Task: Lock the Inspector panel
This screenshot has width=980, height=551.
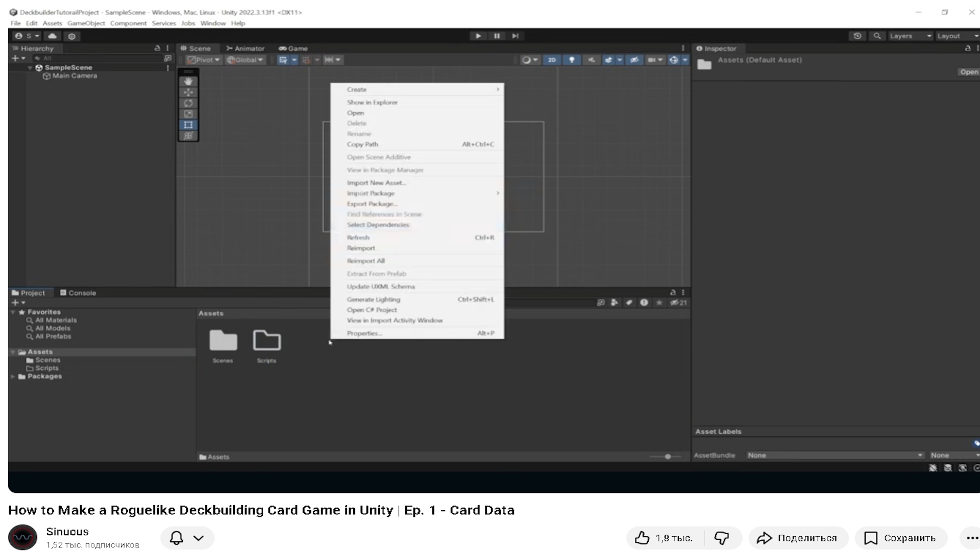Action: [967, 48]
